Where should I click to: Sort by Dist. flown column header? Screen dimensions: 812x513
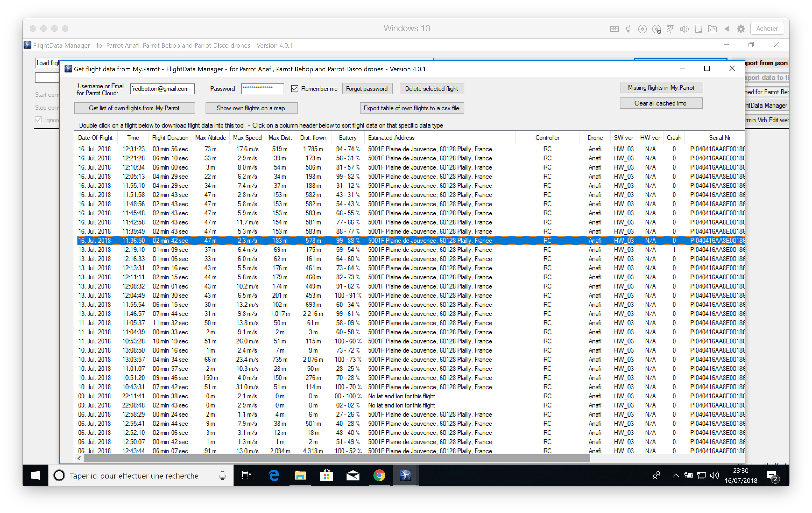(x=313, y=138)
